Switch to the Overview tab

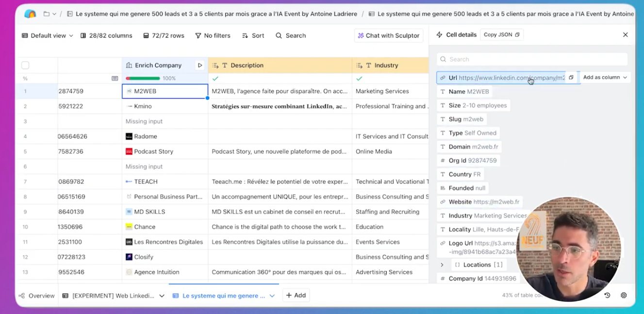[36, 296]
